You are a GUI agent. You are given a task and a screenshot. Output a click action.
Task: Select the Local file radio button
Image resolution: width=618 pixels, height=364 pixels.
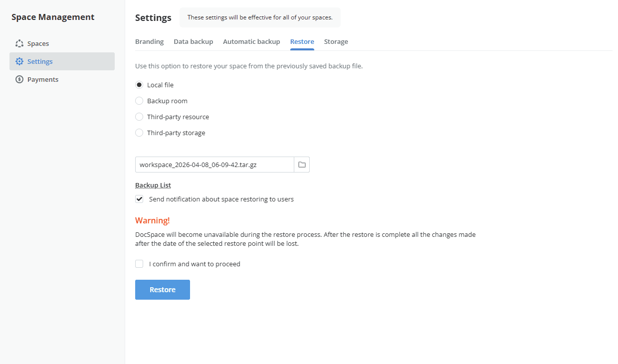[x=139, y=85]
